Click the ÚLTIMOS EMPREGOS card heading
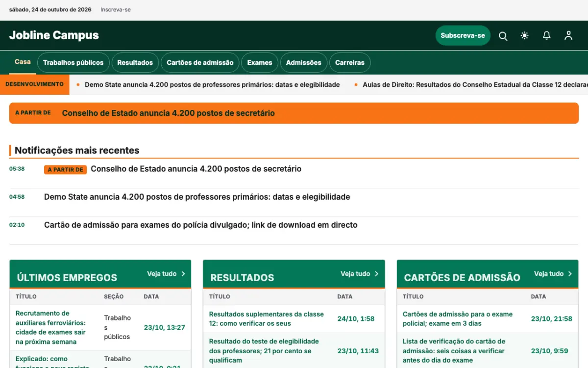 pos(67,277)
